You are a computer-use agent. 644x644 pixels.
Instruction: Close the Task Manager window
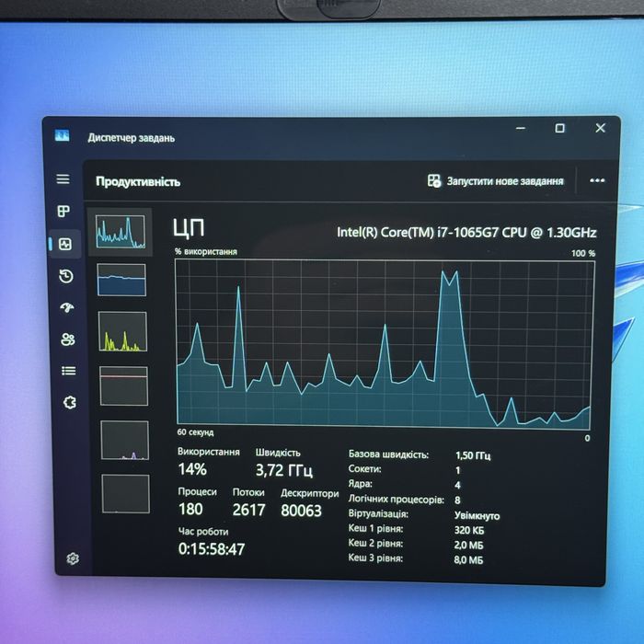(600, 128)
